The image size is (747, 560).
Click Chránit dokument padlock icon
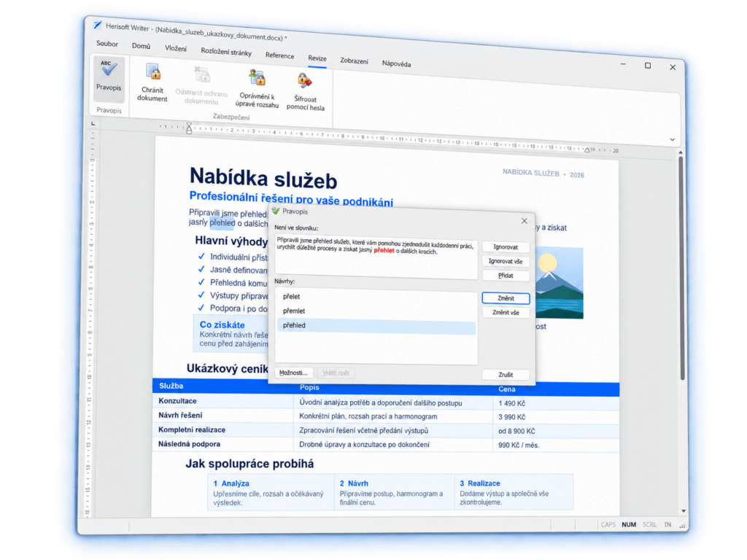[x=153, y=72]
